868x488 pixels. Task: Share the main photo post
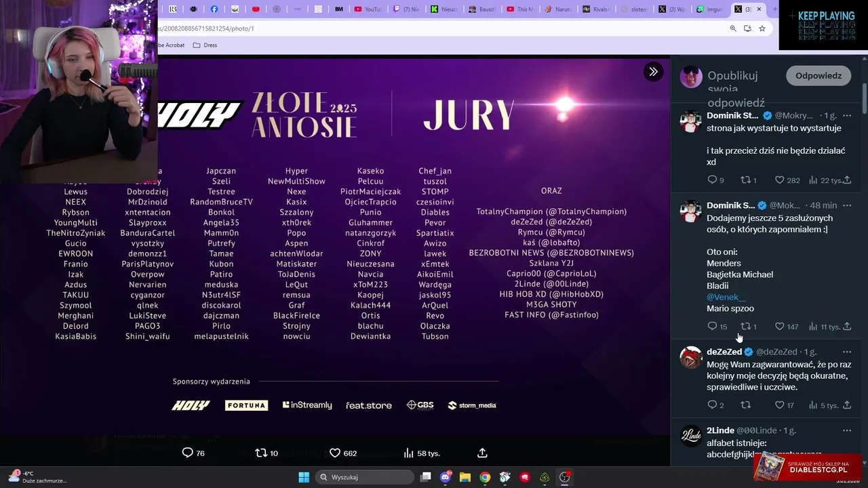[x=482, y=453]
